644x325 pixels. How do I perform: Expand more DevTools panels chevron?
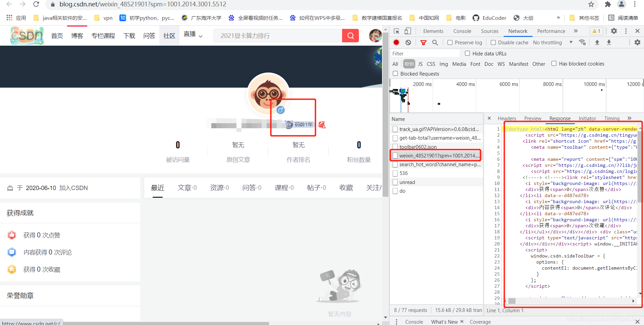pyautogui.click(x=576, y=31)
